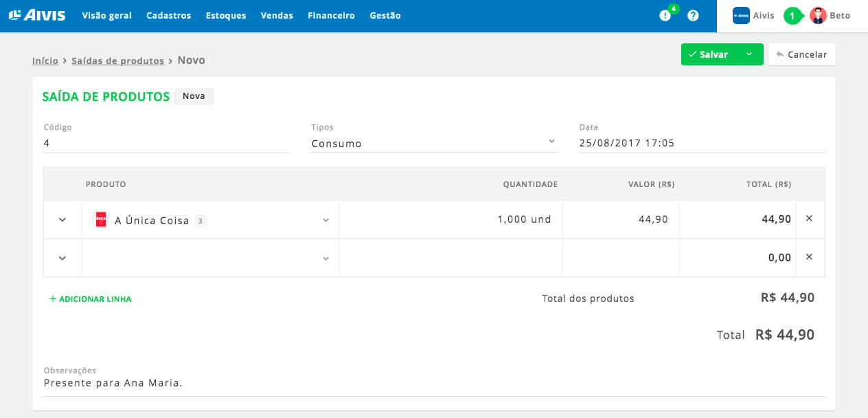The image size is (868, 418).
Task: Click the Cancelar button
Action: pos(801,54)
